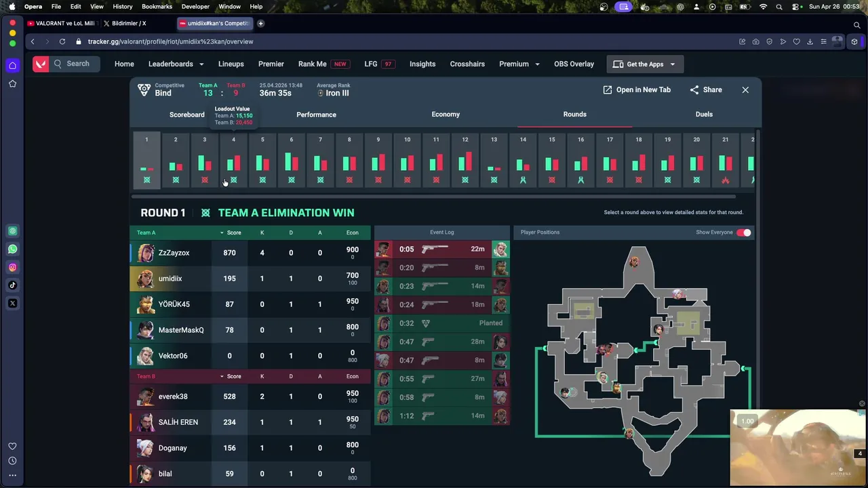Image resolution: width=868 pixels, height=488 pixels.
Task: Open the LFG nav link
Action: (379, 64)
